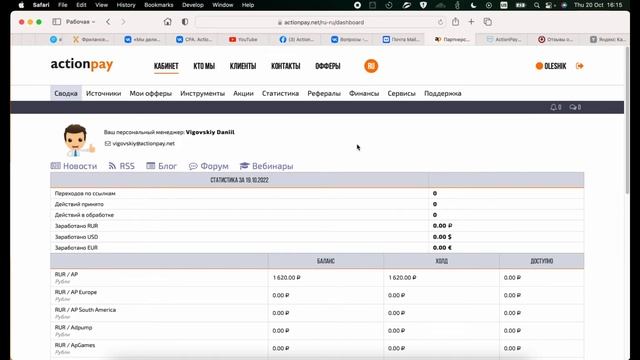
Task: Switch to the YouTube browser tab
Action: [x=243, y=39]
